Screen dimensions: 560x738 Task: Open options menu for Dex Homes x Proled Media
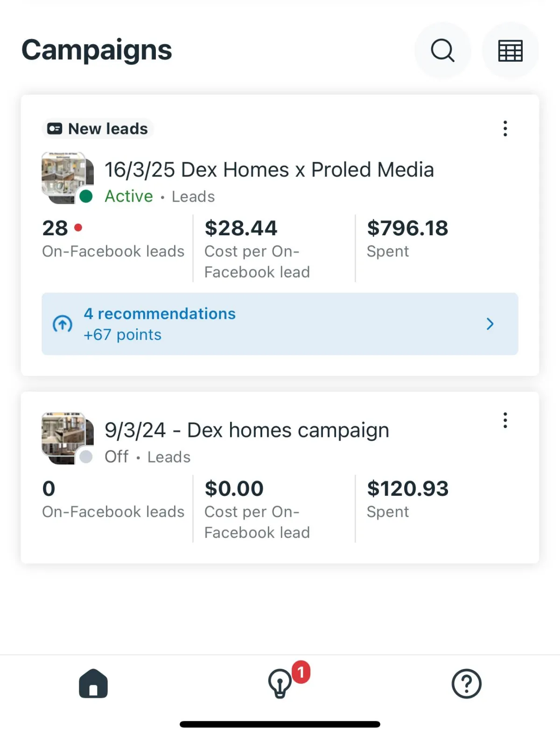(505, 128)
